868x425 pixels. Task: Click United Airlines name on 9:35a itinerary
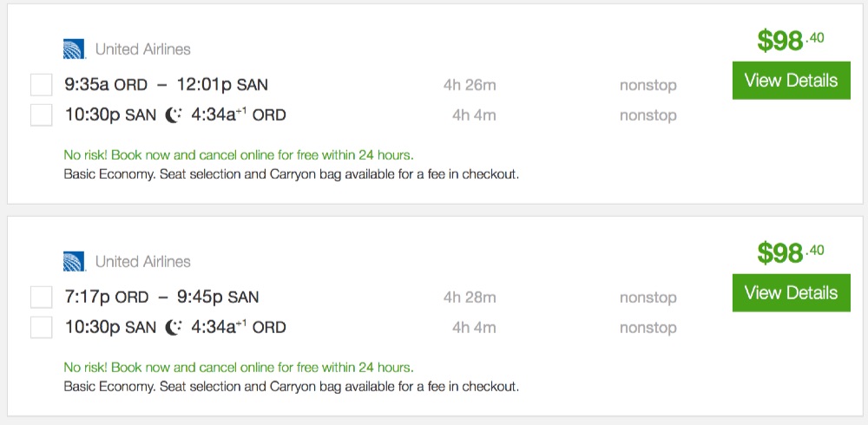[x=143, y=49]
